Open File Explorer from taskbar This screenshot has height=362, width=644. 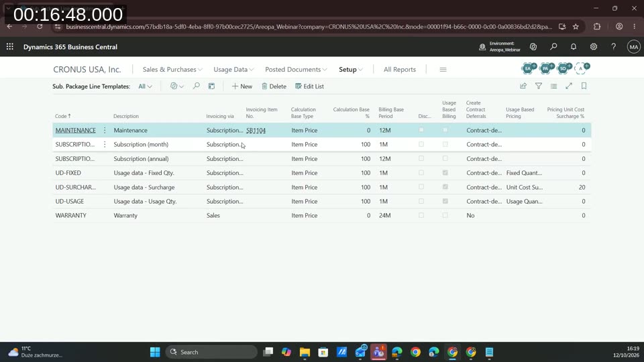click(305, 352)
